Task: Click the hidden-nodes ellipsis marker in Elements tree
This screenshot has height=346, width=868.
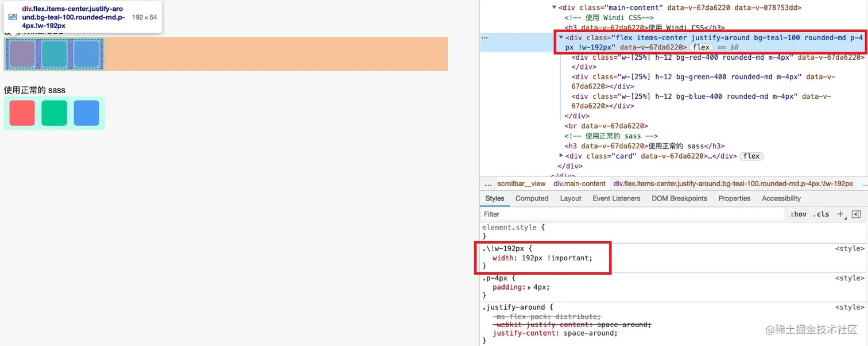Action: 484,37
